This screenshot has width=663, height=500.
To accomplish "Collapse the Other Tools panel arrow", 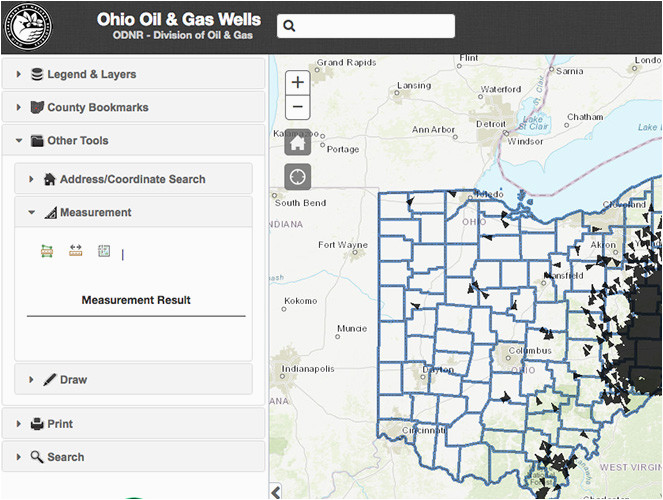I will 19,141.
